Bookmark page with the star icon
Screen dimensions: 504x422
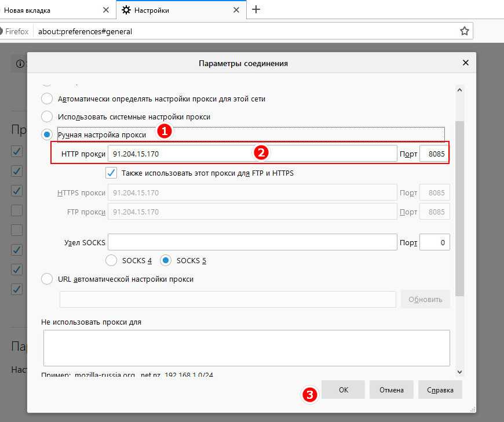(x=464, y=31)
